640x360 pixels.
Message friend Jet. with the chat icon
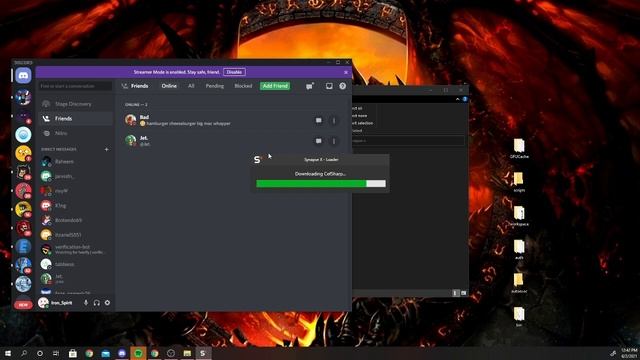[318, 141]
